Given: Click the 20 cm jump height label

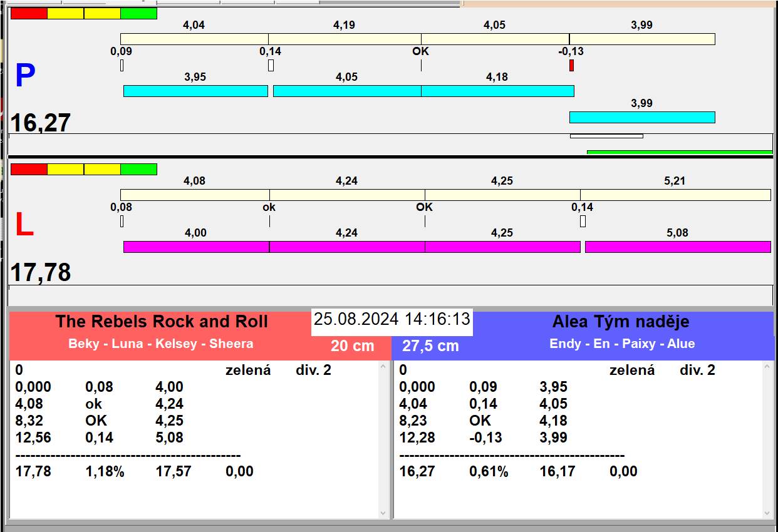Looking at the screenshot, I should (x=352, y=345).
